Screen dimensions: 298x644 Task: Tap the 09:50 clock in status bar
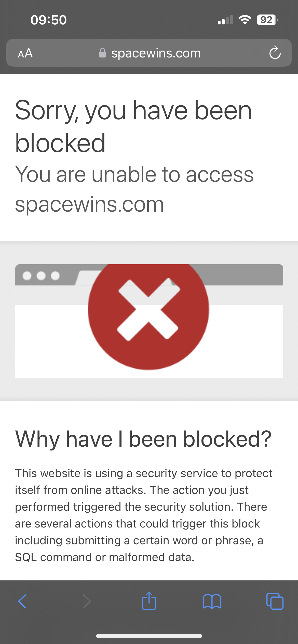[49, 20]
